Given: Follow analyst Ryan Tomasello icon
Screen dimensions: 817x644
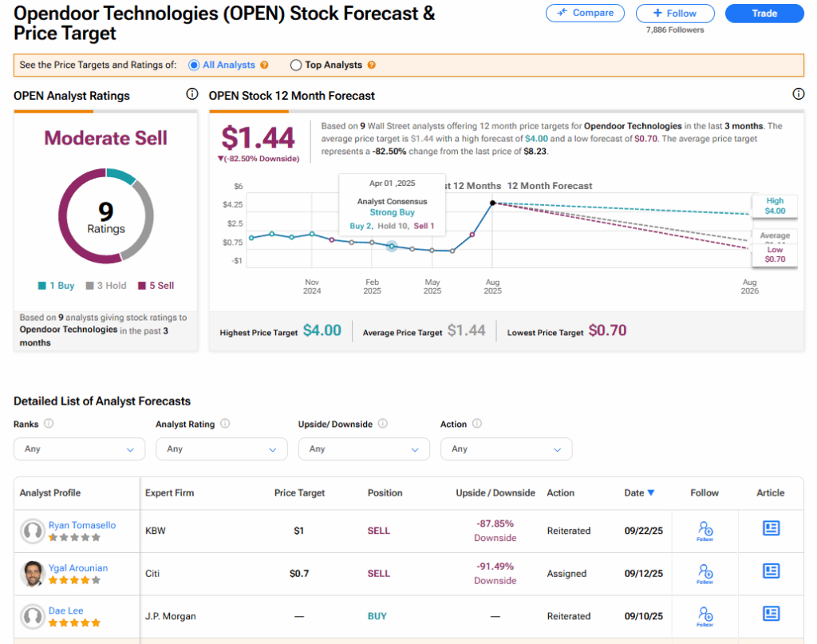Looking at the screenshot, I should click(x=705, y=531).
